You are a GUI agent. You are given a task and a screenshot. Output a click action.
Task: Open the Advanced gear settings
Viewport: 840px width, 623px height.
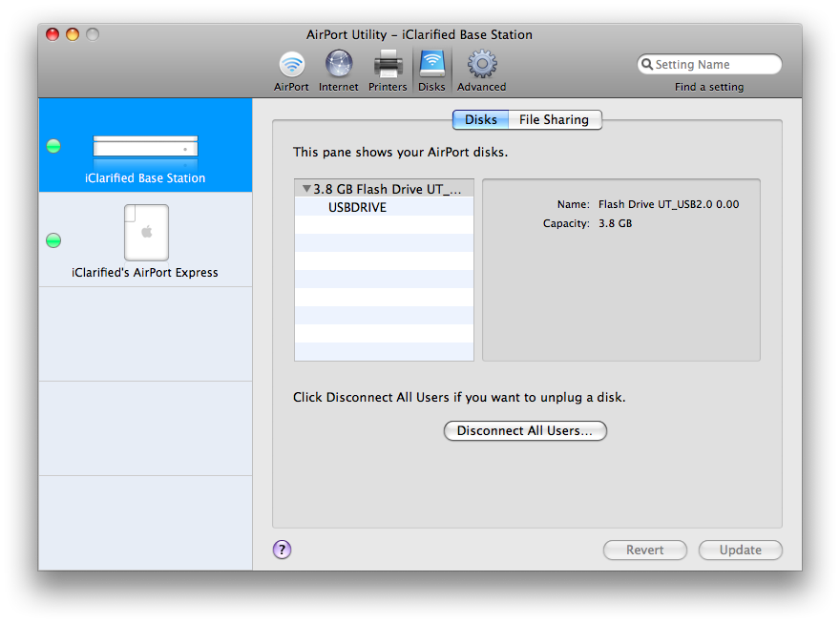tap(481, 71)
